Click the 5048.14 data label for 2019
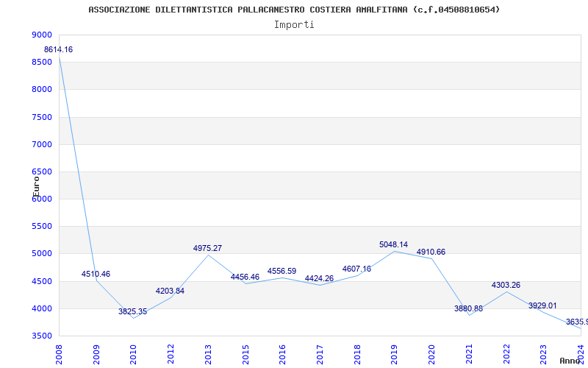The image size is (588, 368). (x=394, y=245)
